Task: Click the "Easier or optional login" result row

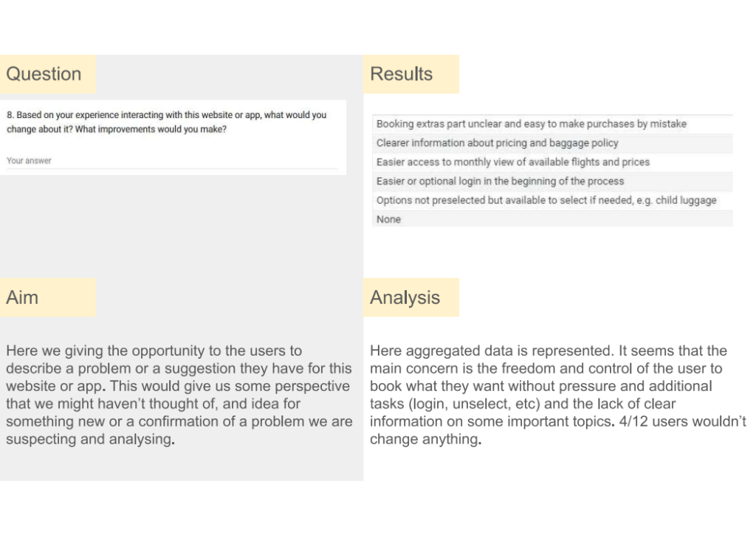Action: (x=500, y=182)
